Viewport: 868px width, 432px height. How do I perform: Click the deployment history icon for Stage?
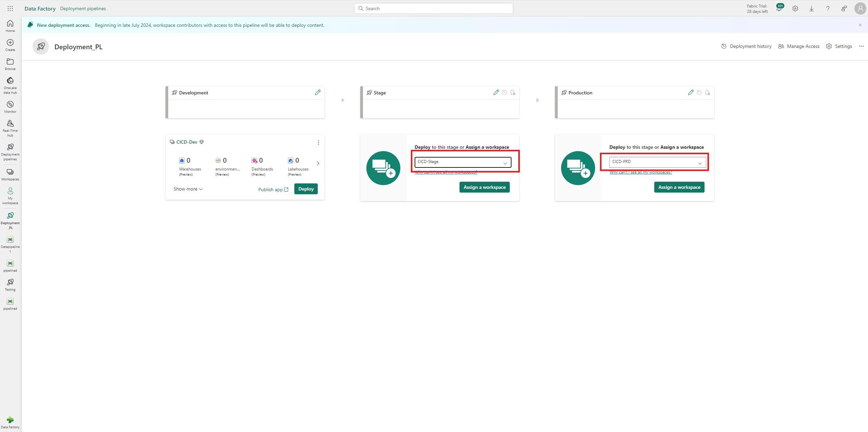coord(504,92)
